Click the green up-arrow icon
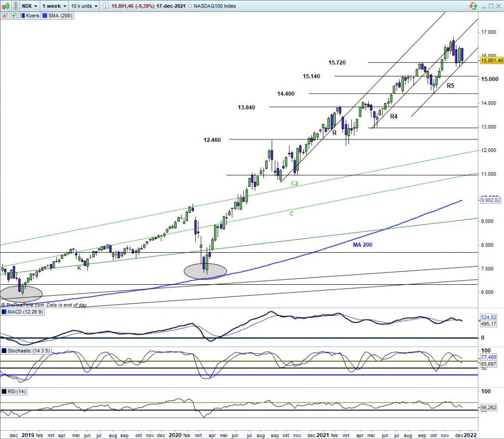 13,16
